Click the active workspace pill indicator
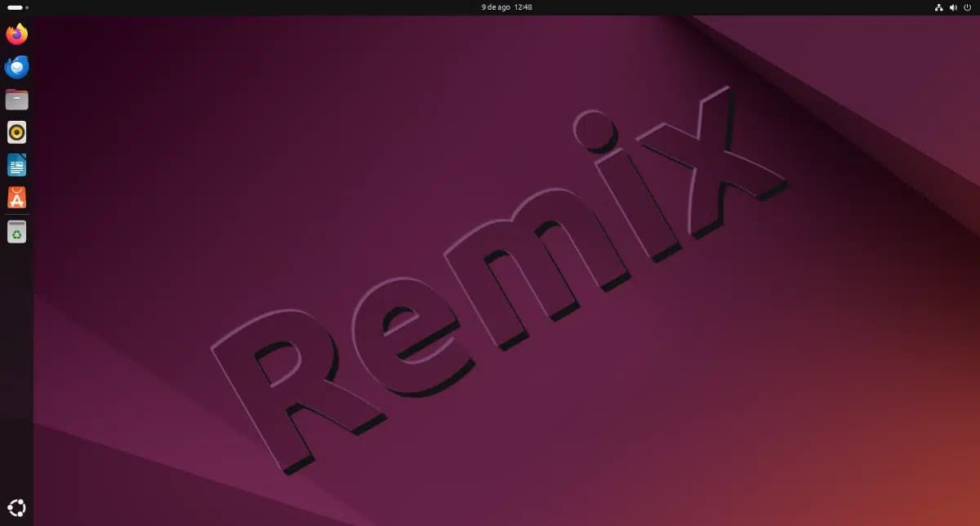 tap(15, 7)
